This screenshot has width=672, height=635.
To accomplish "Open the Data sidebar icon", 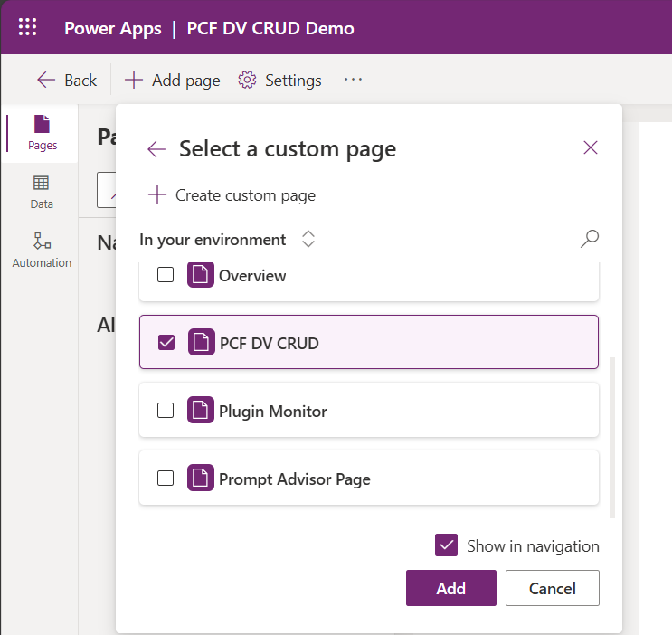I will pyautogui.click(x=42, y=192).
